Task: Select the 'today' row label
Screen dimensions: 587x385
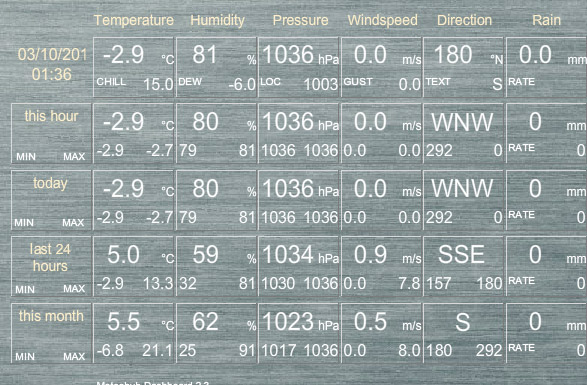Action: click(x=50, y=184)
